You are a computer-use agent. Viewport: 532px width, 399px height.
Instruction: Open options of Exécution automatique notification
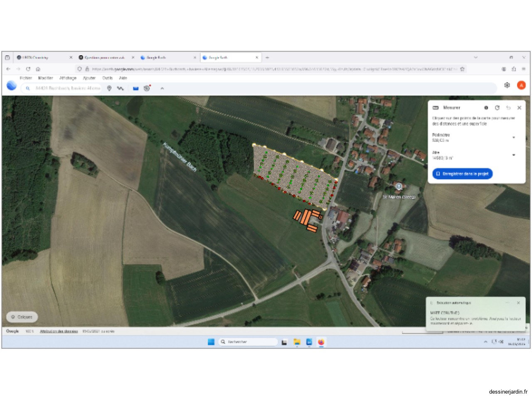coord(507,303)
